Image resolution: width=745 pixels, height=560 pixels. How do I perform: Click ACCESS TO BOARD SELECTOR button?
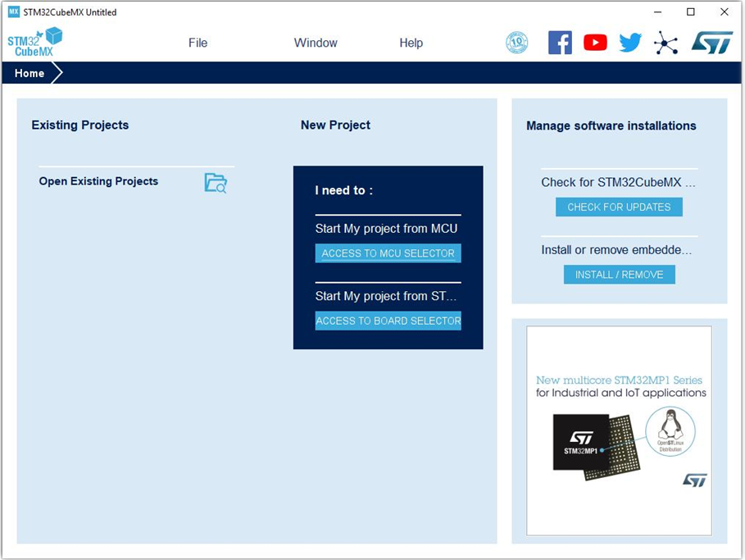pyautogui.click(x=388, y=321)
